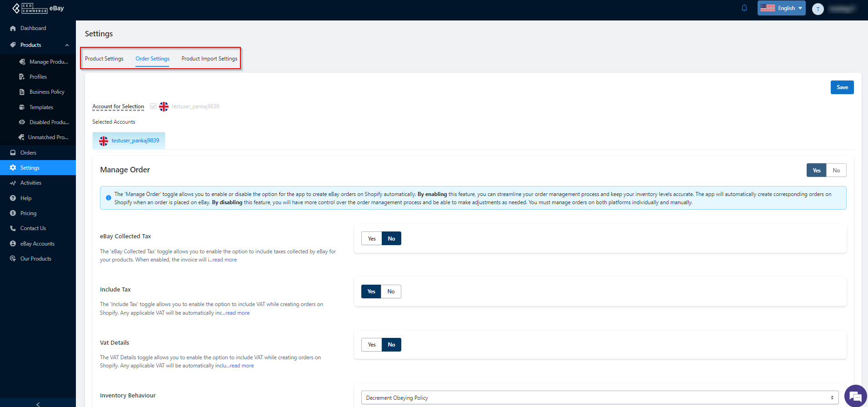This screenshot has height=407, width=868.
Task: Set eBay Collected Tax to Yes
Action: coord(372,239)
